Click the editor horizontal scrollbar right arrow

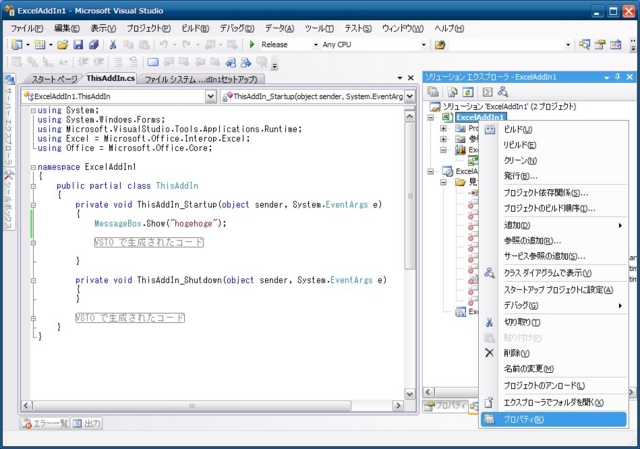pos(398,405)
